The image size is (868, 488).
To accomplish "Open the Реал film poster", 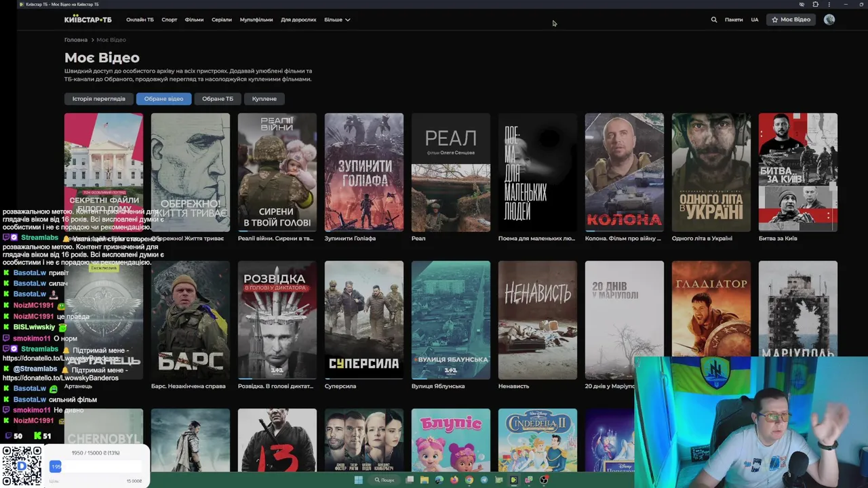I will tap(451, 172).
